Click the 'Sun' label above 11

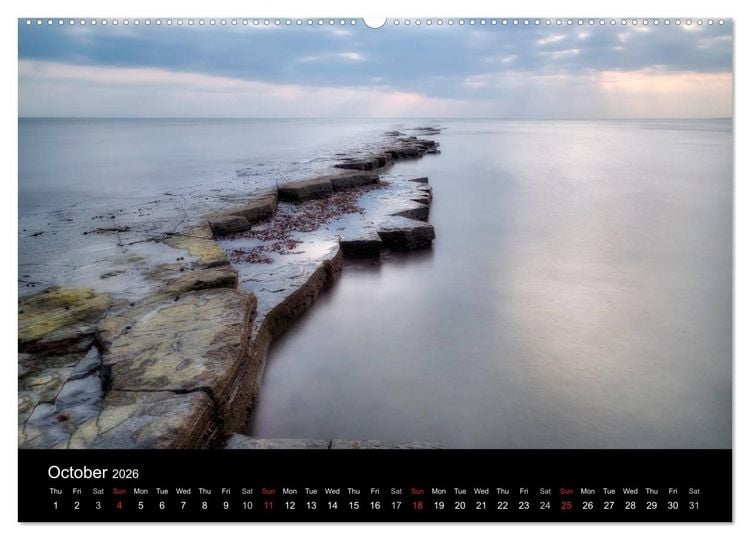[268, 491]
